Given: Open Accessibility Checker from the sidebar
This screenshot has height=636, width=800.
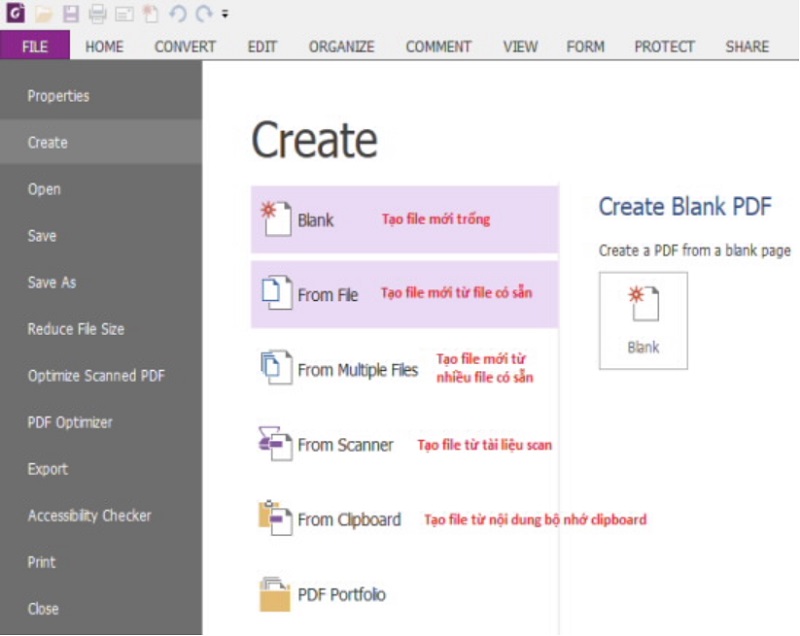Looking at the screenshot, I should click(x=89, y=515).
